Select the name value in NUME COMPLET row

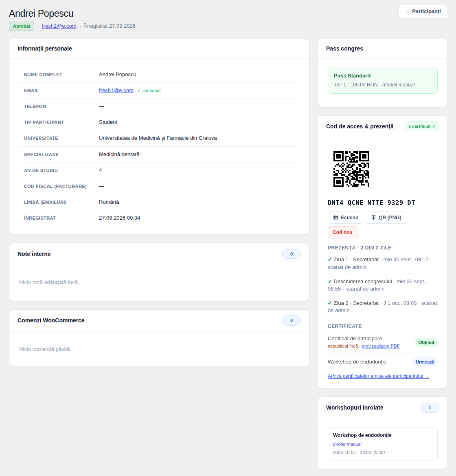[x=118, y=75]
